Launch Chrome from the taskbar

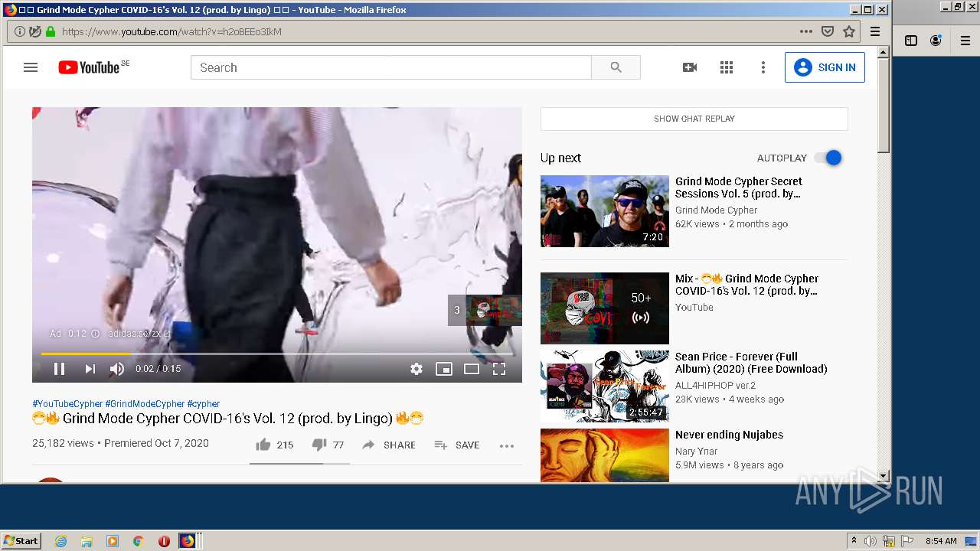tap(138, 541)
